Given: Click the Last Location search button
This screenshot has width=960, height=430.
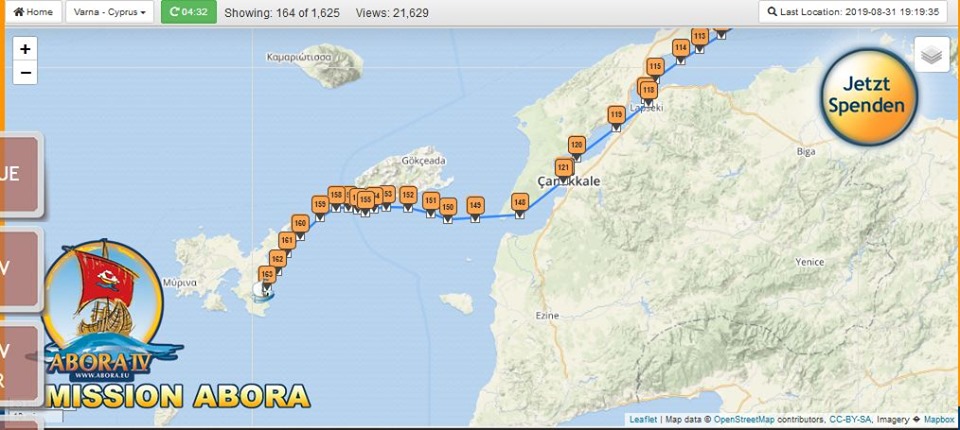Looking at the screenshot, I should coord(853,12).
